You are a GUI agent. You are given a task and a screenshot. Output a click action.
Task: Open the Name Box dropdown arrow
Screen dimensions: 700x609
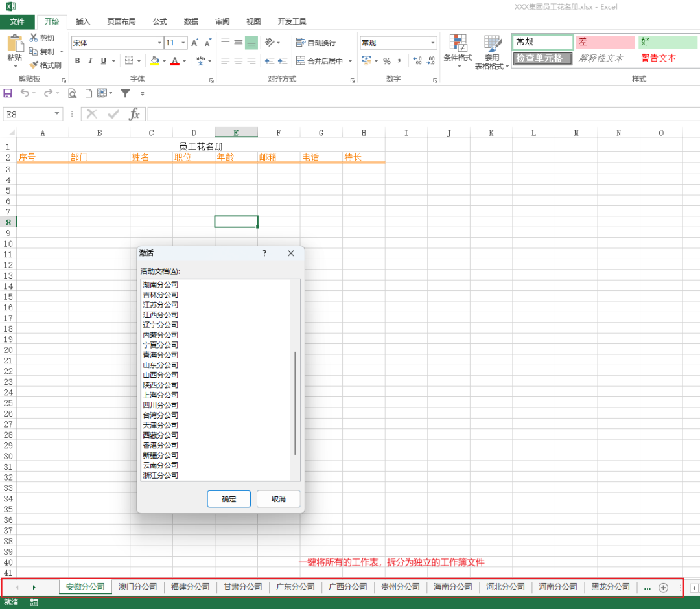point(57,114)
